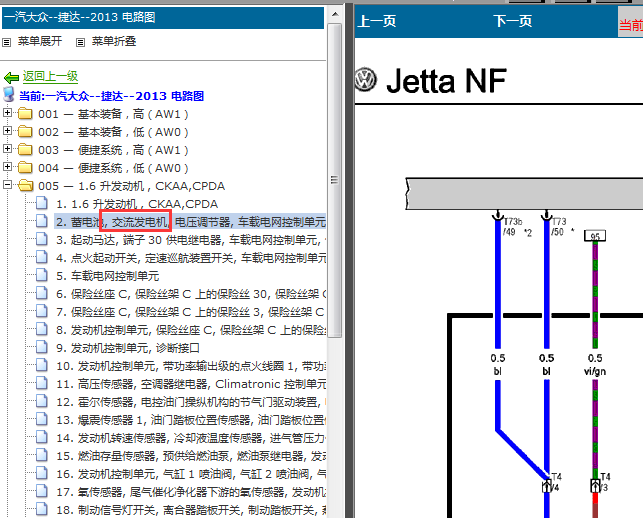Click scrollbar up arrow of menu panel

click(x=335, y=14)
